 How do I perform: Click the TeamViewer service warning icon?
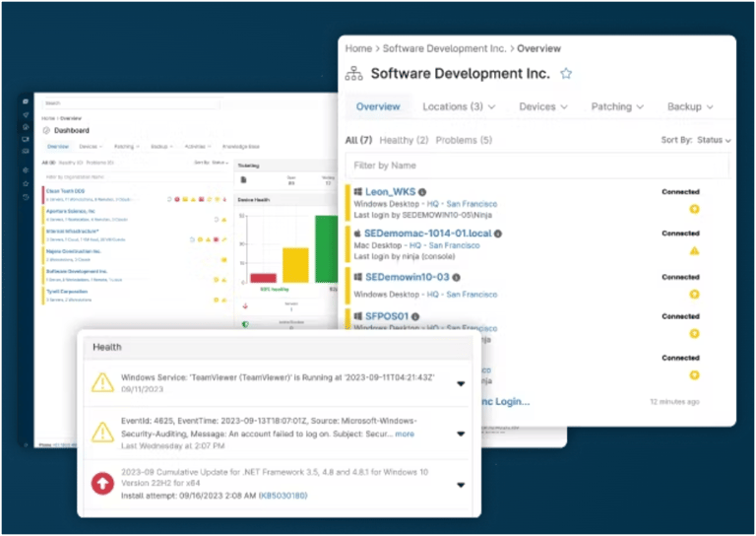tap(102, 382)
